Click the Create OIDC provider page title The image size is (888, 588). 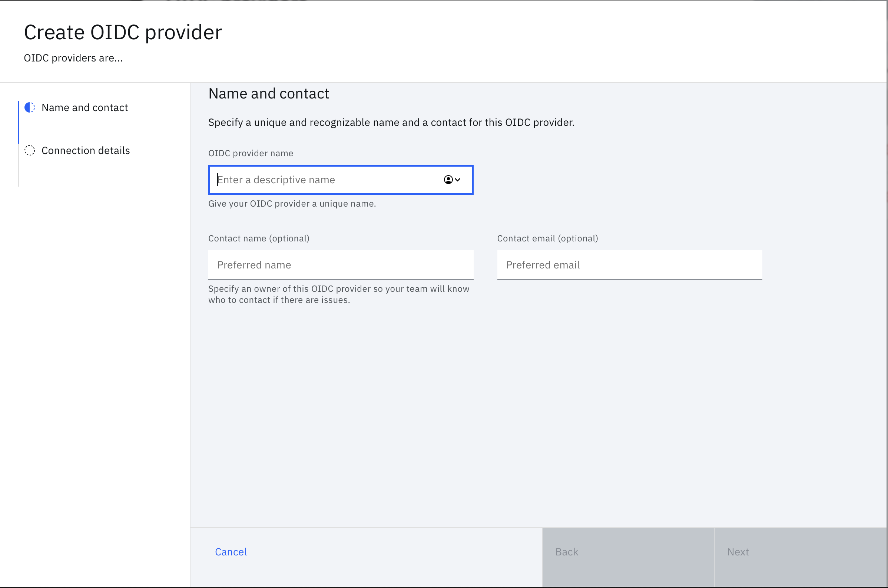point(123,32)
